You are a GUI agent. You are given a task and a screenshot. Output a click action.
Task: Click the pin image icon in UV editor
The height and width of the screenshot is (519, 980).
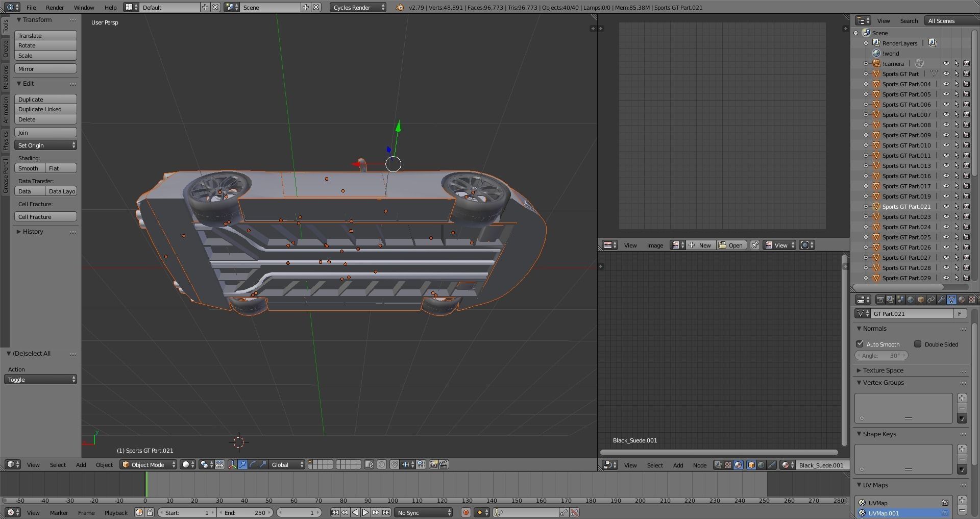pyautogui.click(x=754, y=245)
